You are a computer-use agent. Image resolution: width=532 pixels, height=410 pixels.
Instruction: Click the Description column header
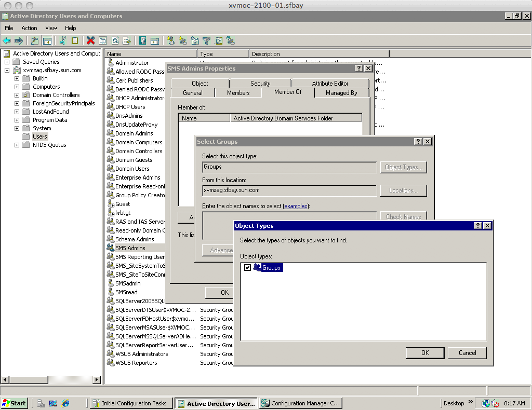coord(319,54)
